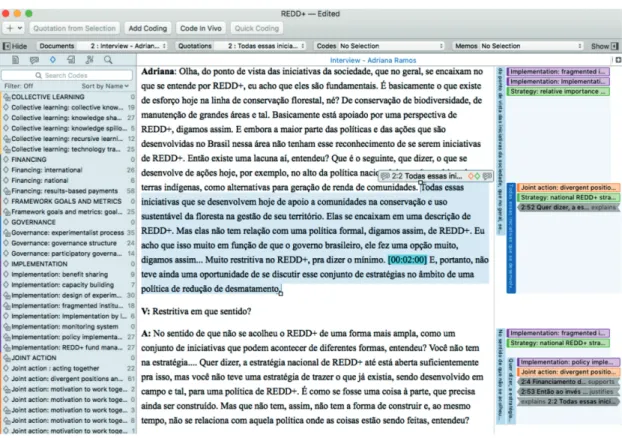Click the gray 2:53 Então ao invés justifies tag
This screenshot has height=438, width=622.
[x=568, y=392]
